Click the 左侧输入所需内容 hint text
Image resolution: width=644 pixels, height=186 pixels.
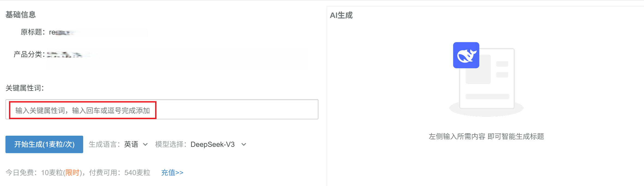click(x=486, y=137)
